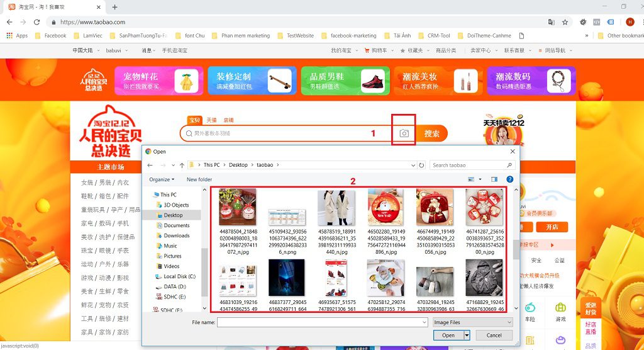
Task: Open a new Chrome tab
Action: [114, 7]
